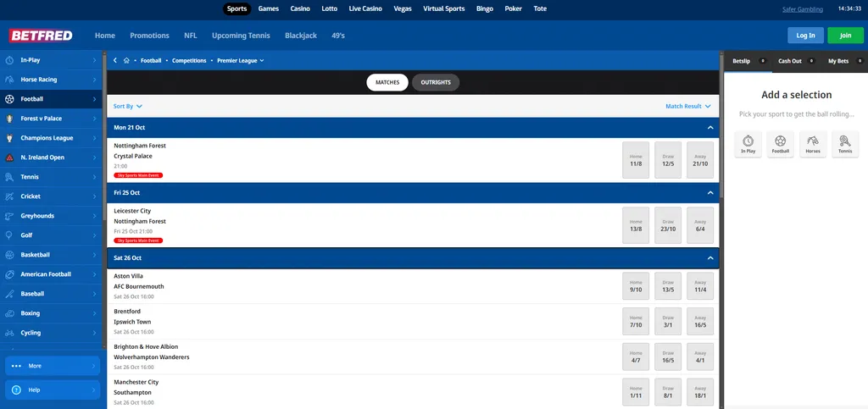Click the Horse Racing icon in the sidebar
The image size is (868, 409).
(x=9, y=80)
